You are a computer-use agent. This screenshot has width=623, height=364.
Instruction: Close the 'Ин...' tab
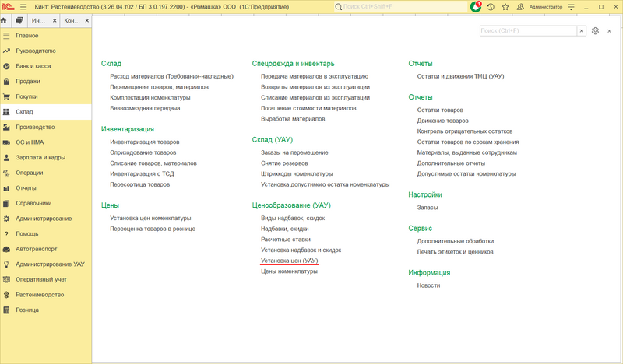click(55, 21)
